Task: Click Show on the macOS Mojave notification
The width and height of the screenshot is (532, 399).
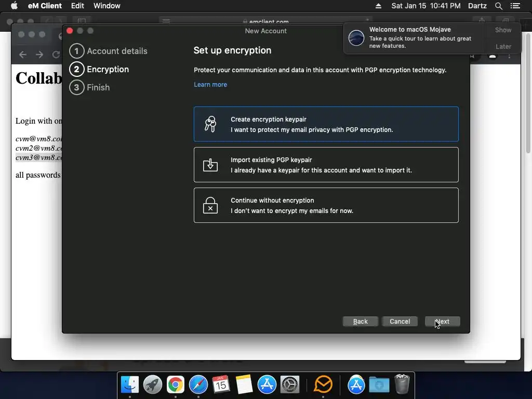Action: (503, 30)
